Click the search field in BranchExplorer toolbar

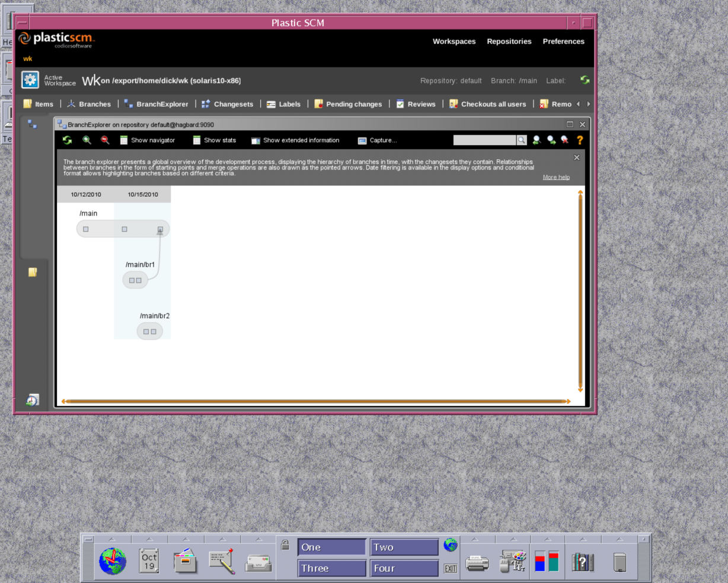coord(484,140)
